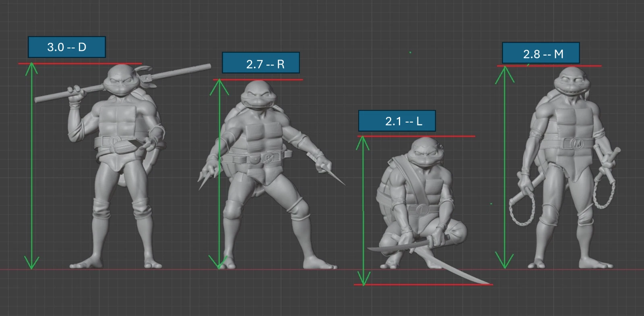Click bottom arrowhead of the D height arrow
Image resolution: width=644 pixels, height=316 pixels.
click(31, 264)
